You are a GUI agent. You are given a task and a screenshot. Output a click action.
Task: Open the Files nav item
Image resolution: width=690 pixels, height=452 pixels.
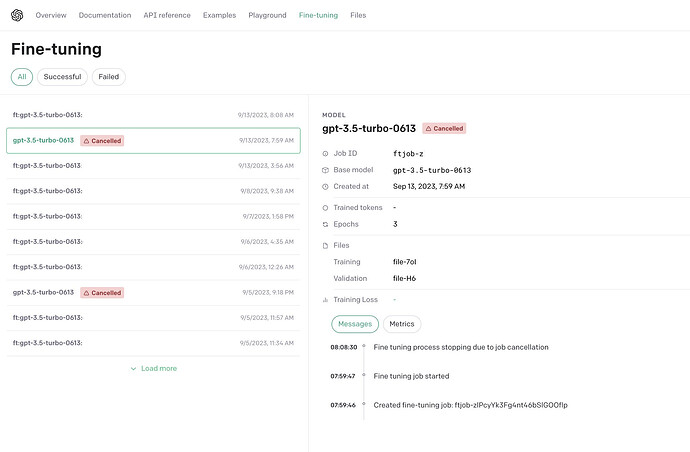coord(358,15)
